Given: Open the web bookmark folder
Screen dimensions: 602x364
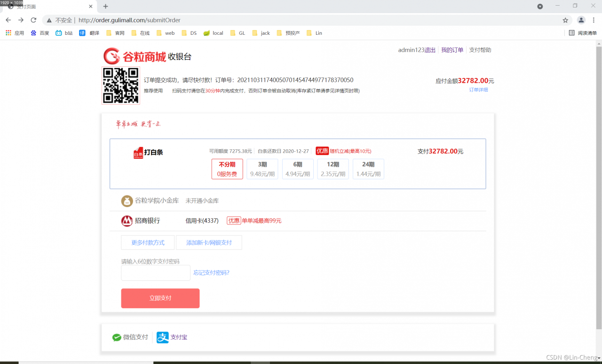Looking at the screenshot, I should (166, 33).
